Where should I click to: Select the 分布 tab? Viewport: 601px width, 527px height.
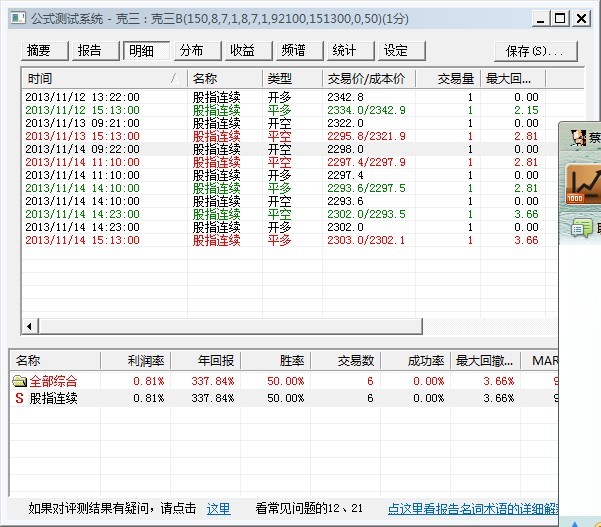click(191, 51)
